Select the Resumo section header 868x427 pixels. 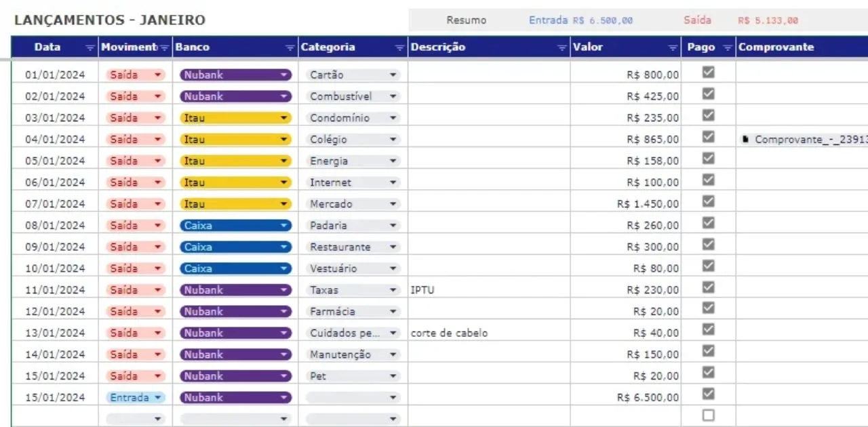pyautogui.click(x=466, y=20)
